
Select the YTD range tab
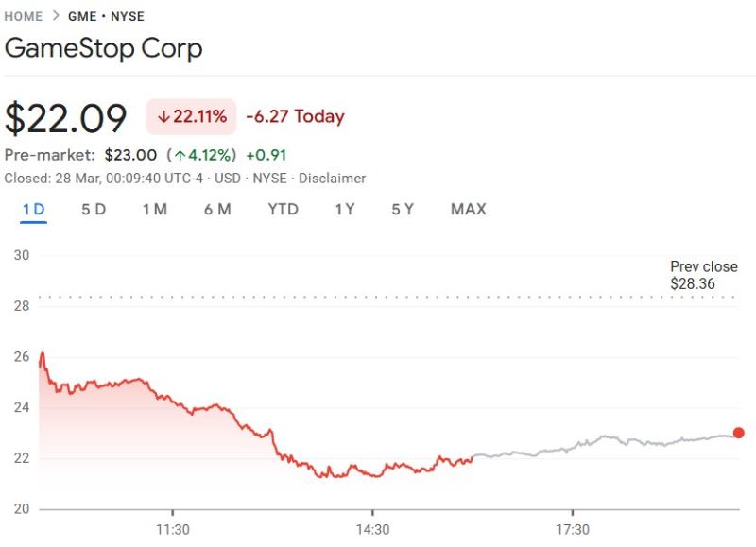tap(283, 209)
